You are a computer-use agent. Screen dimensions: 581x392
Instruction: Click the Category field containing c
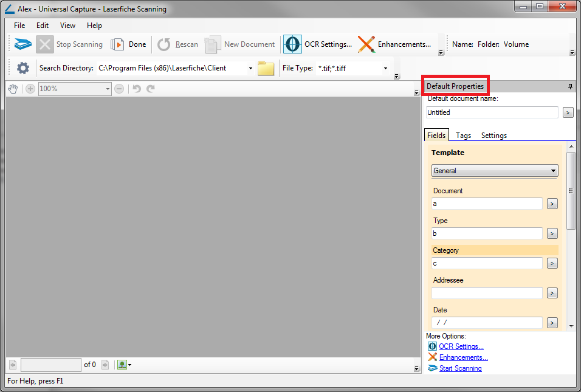[x=487, y=263]
